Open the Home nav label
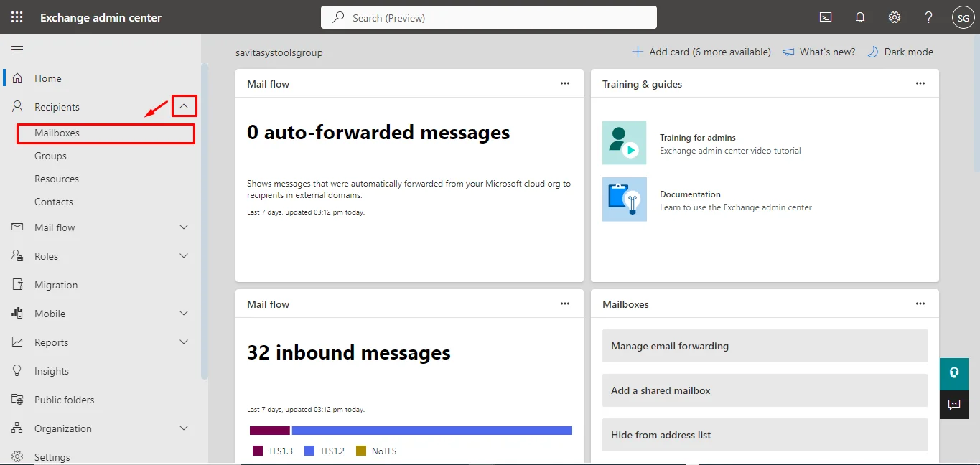The width and height of the screenshot is (980, 465). pyautogui.click(x=48, y=78)
